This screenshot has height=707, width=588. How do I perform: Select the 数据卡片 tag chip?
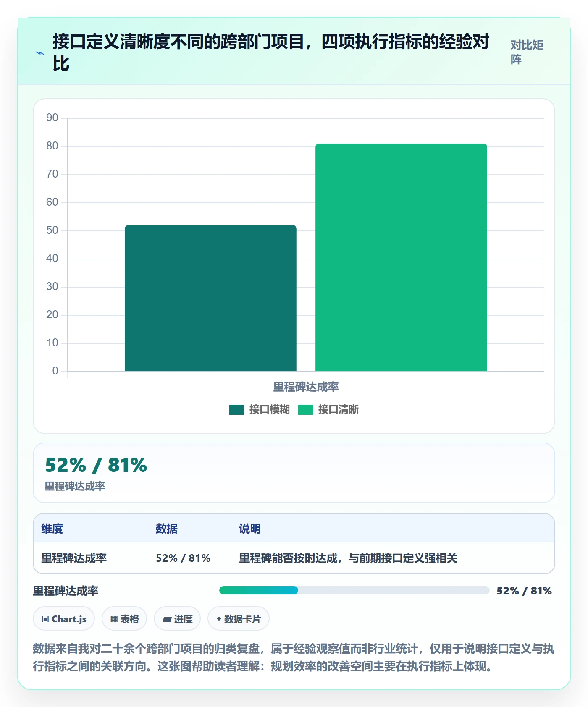click(239, 618)
